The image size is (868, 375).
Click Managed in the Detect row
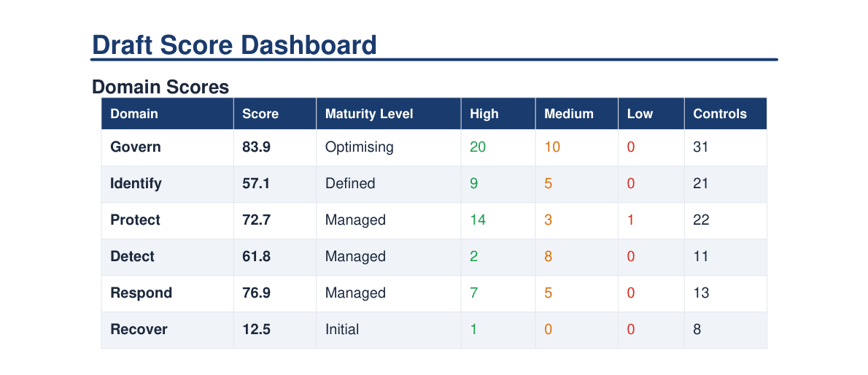pos(355,257)
